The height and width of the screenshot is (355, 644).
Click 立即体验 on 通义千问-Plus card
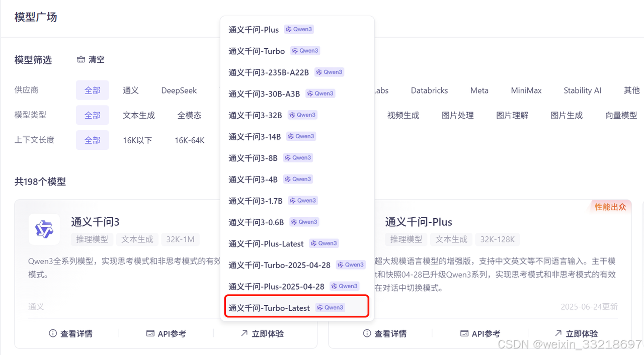[576, 333]
